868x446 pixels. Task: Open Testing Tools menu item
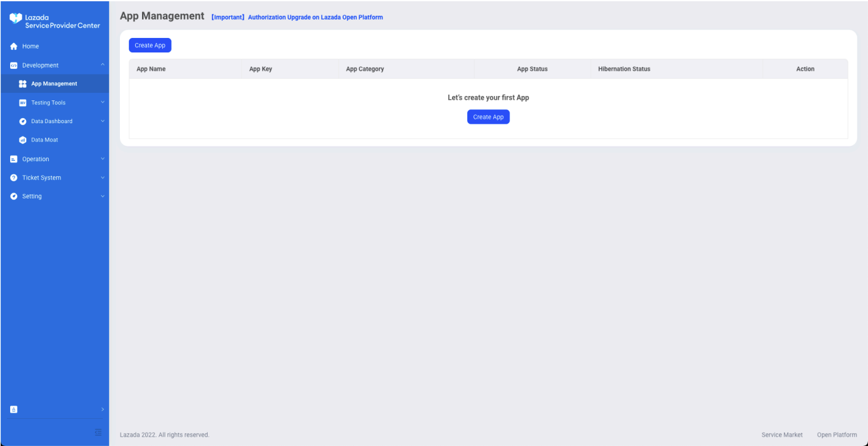click(54, 102)
